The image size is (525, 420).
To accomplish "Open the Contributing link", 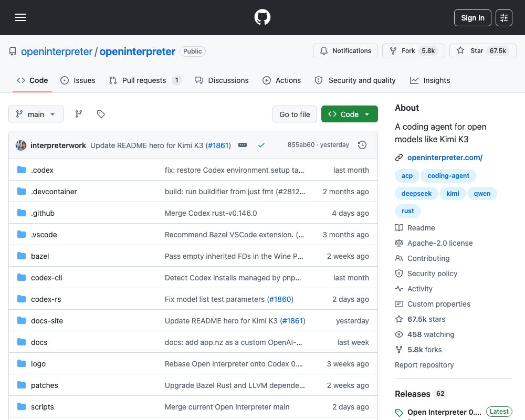I will tap(428, 258).
